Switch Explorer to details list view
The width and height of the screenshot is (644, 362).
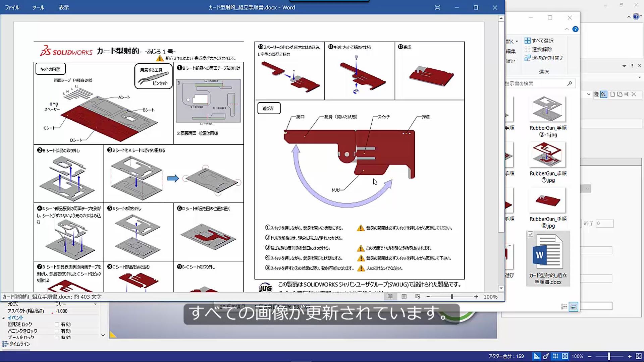[564, 307]
